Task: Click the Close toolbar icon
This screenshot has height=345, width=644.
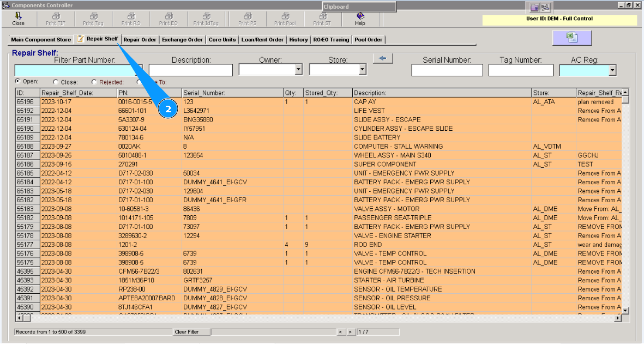Action: [x=18, y=19]
